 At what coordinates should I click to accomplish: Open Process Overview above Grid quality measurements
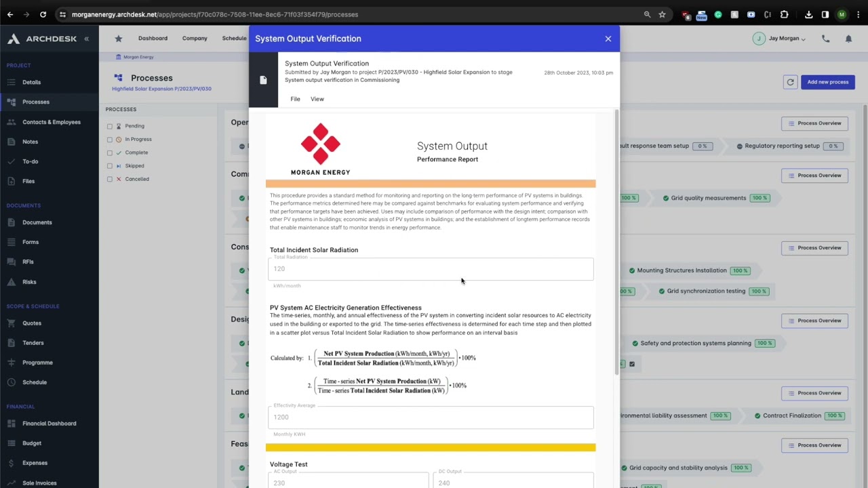point(814,176)
